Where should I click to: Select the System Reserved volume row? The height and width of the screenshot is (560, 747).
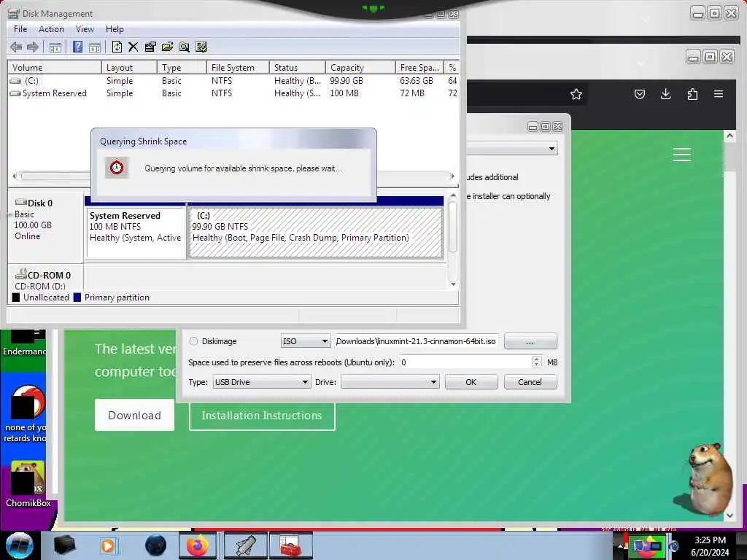[x=233, y=93]
